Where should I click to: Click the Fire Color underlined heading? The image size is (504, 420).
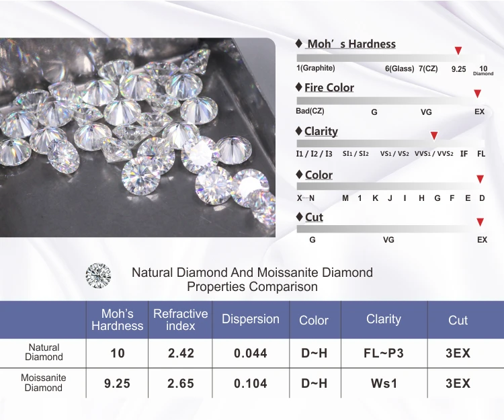(x=329, y=88)
